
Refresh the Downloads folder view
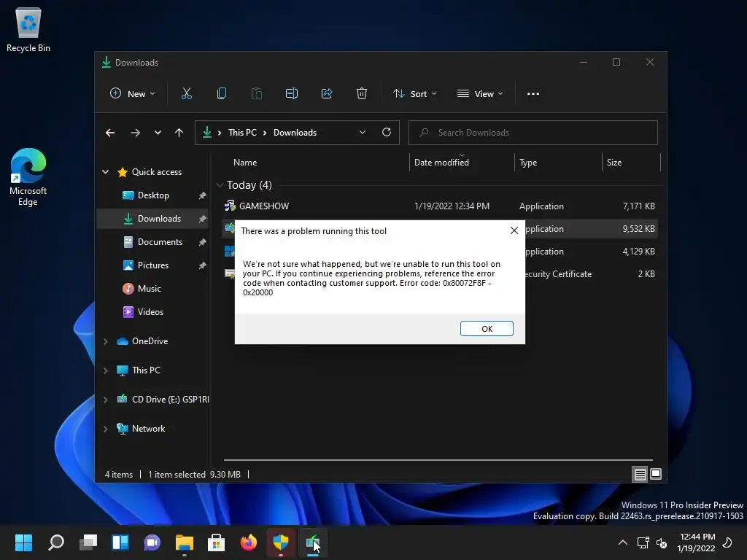(387, 132)
